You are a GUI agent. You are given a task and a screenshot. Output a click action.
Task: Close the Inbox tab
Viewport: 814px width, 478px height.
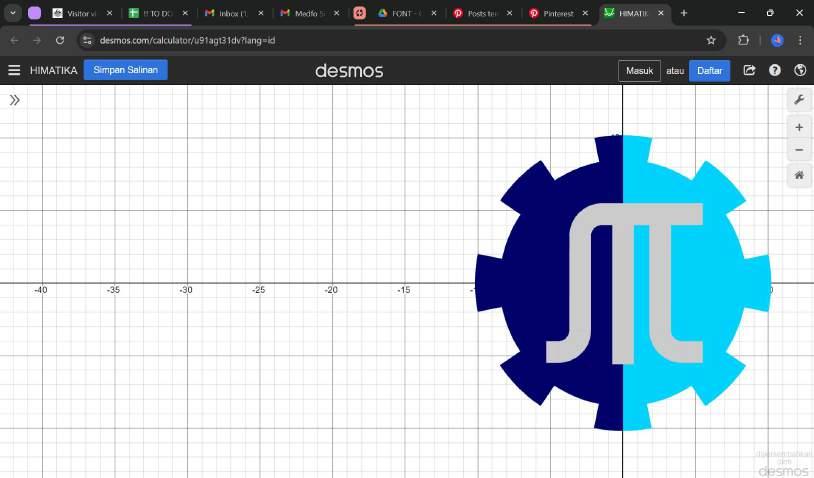click(x=261, y=13)
